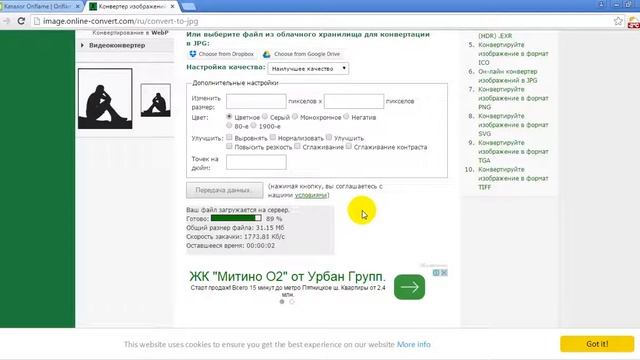The height and width of the screenshot is (360, 640).
Task: Close the Конвертер изображений tab
Action: point(173,7)
